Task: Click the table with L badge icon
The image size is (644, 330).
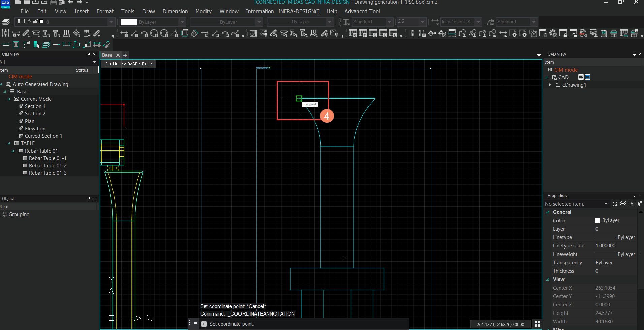Action: [393, 33]
